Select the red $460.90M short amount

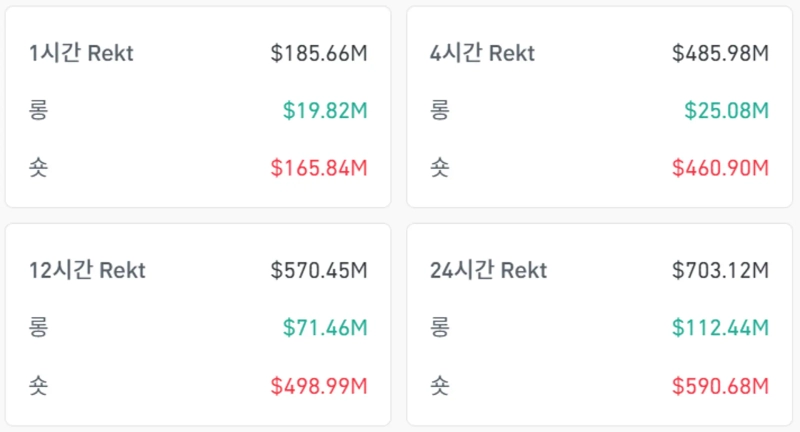720,167
